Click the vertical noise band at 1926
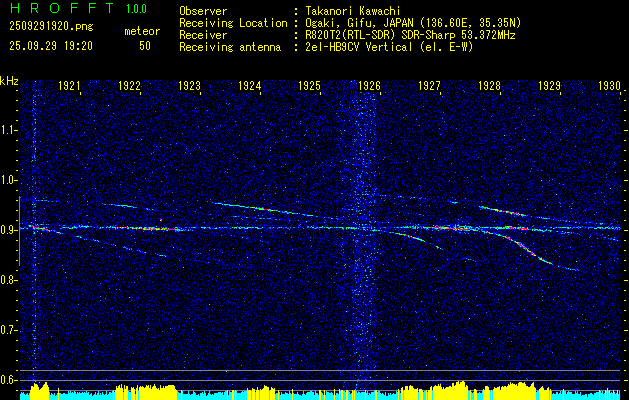 [364, 237]
